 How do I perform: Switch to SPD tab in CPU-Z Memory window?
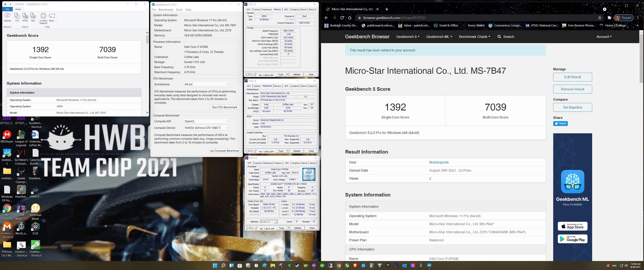pos(286,10)
